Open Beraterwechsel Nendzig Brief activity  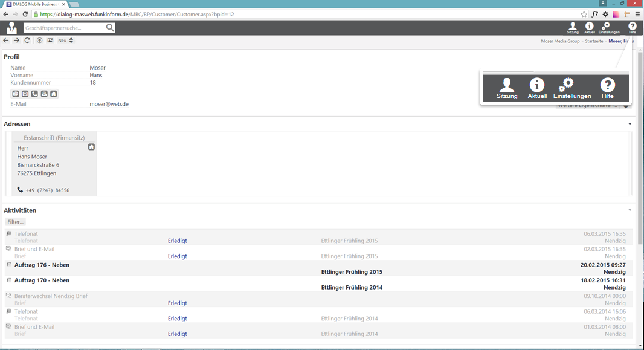(x=51, y=296)
